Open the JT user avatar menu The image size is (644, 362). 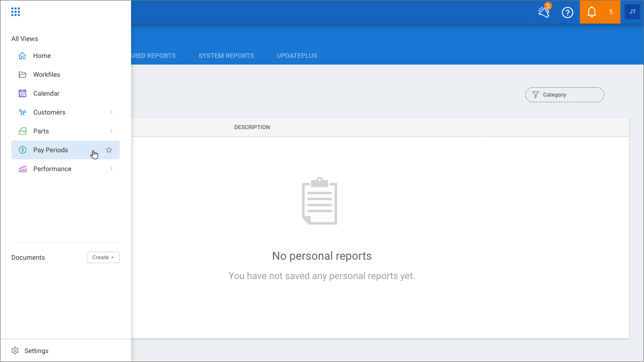coord(632,12)
